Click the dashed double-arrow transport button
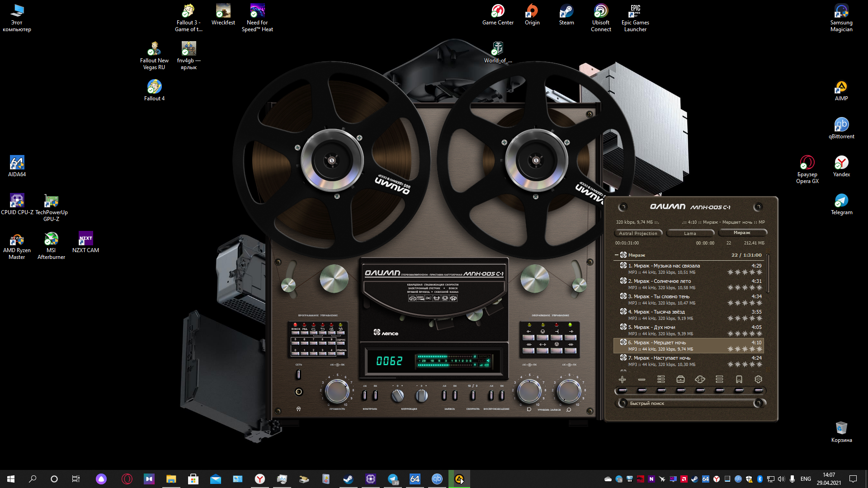The height and width of the screenshot is (488, 868). click(542, 351)
